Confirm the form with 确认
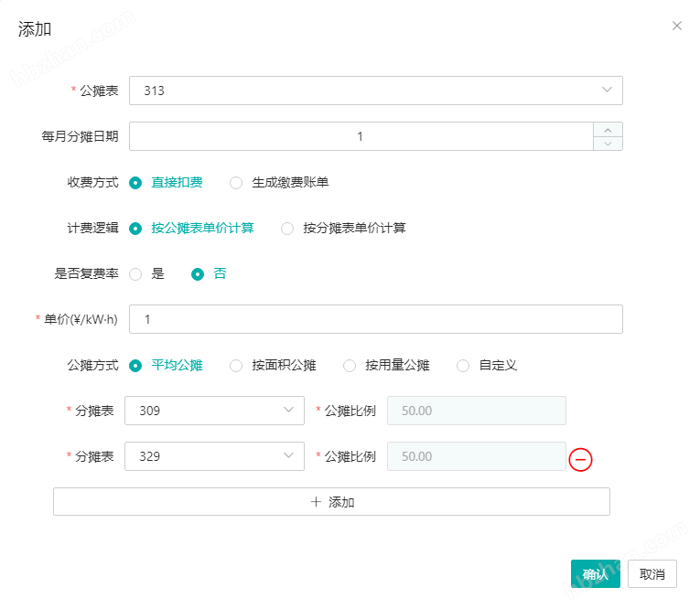The image size is (700, 609). [596, 573]
